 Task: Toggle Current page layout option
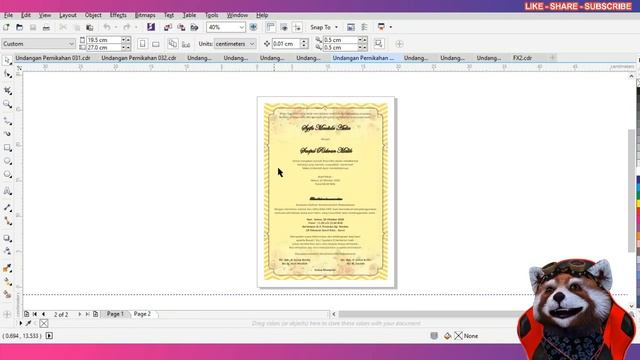[x=186, y=44]
